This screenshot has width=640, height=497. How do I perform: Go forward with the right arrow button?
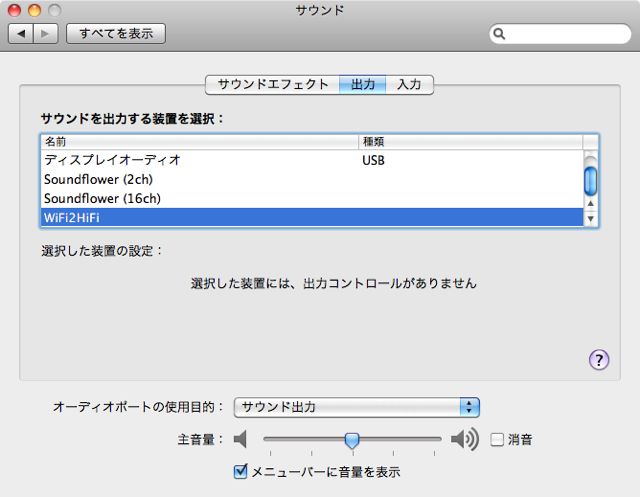click(x=46, y=33)
